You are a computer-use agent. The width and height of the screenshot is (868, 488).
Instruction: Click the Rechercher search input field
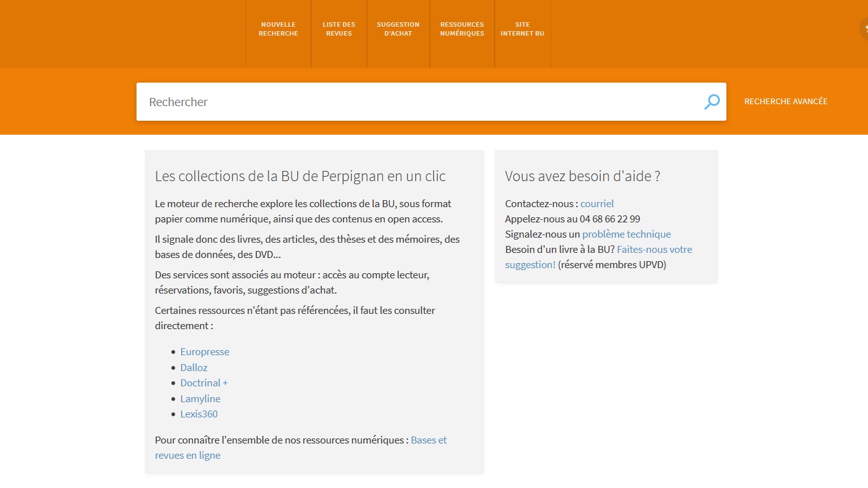tap(419, 102)
